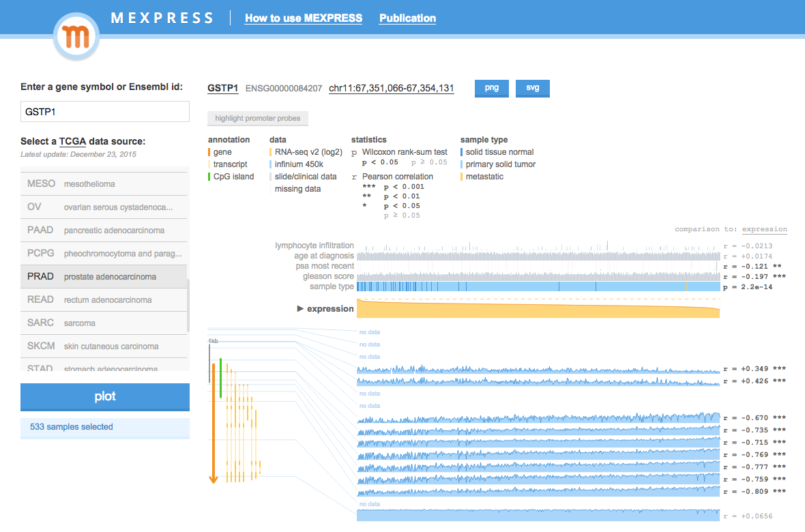
Task: Download the figure as png
Action: point(491,88)
